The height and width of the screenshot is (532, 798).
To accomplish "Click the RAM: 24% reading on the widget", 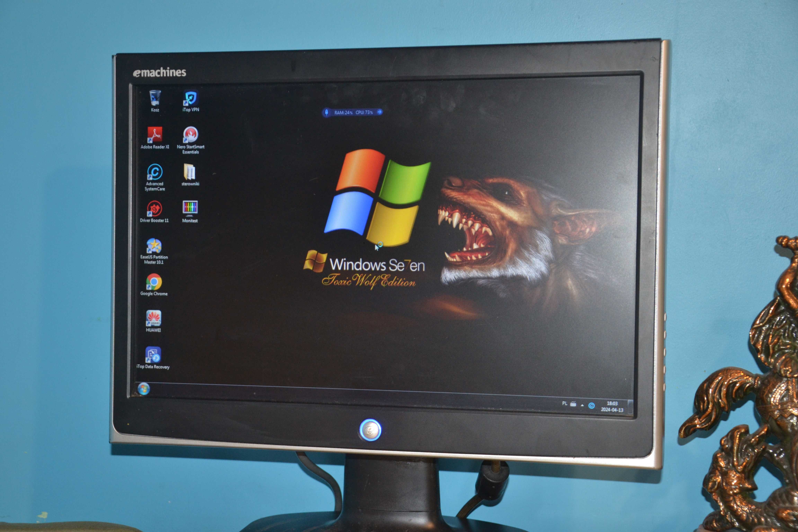I will pyautogui.click(x=343, y=112).
